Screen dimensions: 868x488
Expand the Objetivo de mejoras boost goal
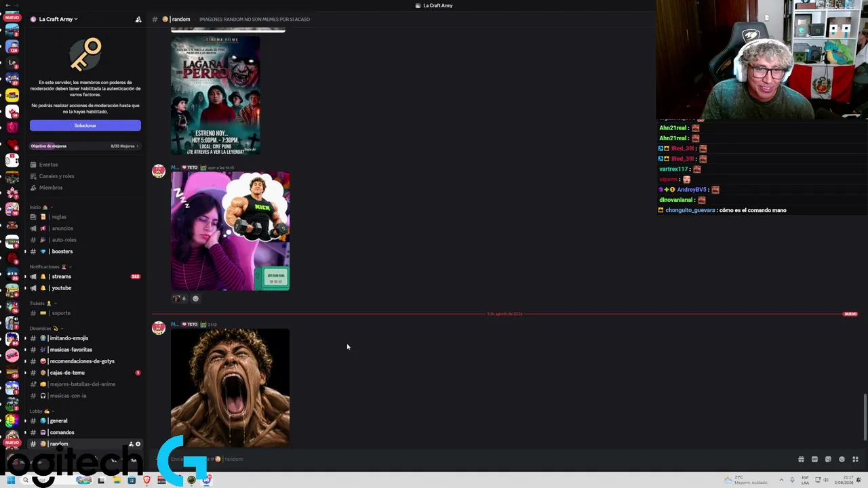pyautogui.click(x=85, y=146)
